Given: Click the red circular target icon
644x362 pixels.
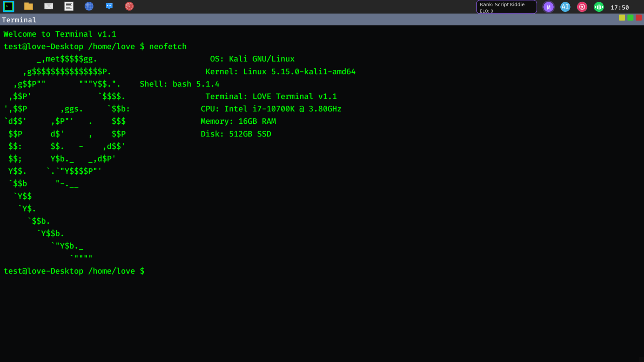Looking at the screenshot, I should (129, 6).
